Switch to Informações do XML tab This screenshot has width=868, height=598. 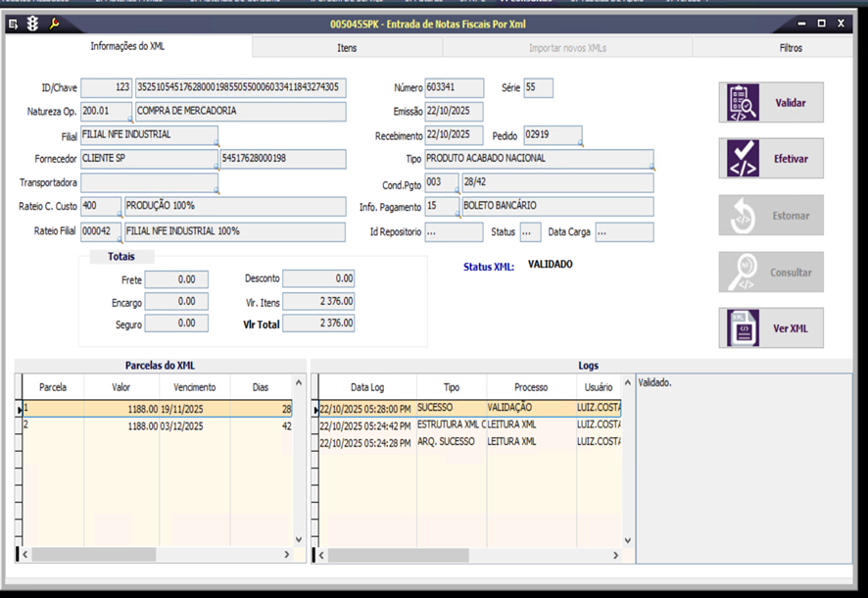(127, 46)
